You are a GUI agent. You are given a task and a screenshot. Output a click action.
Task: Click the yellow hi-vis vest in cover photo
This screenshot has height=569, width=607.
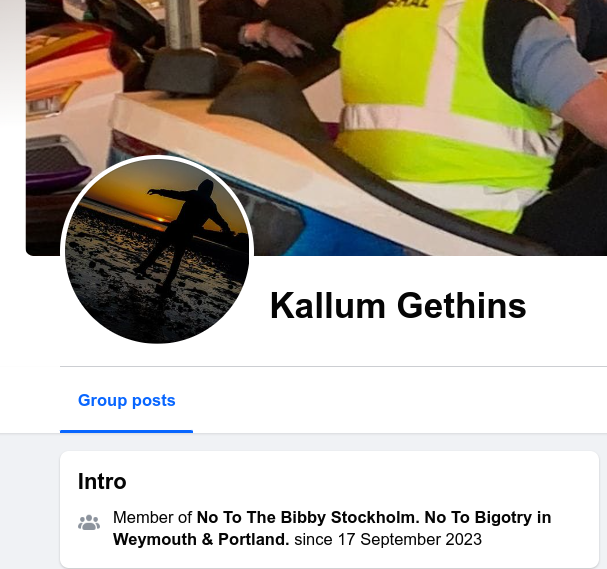tap(445, 116)
